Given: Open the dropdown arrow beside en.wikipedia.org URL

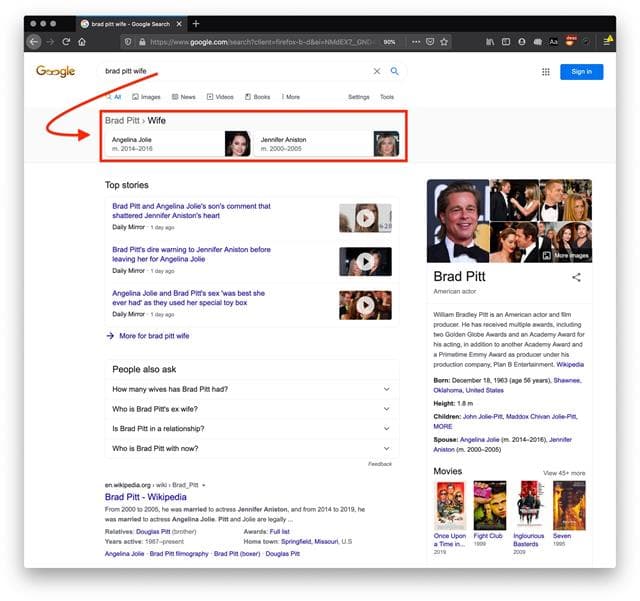Looking at the screenshot, I should 204,485.
